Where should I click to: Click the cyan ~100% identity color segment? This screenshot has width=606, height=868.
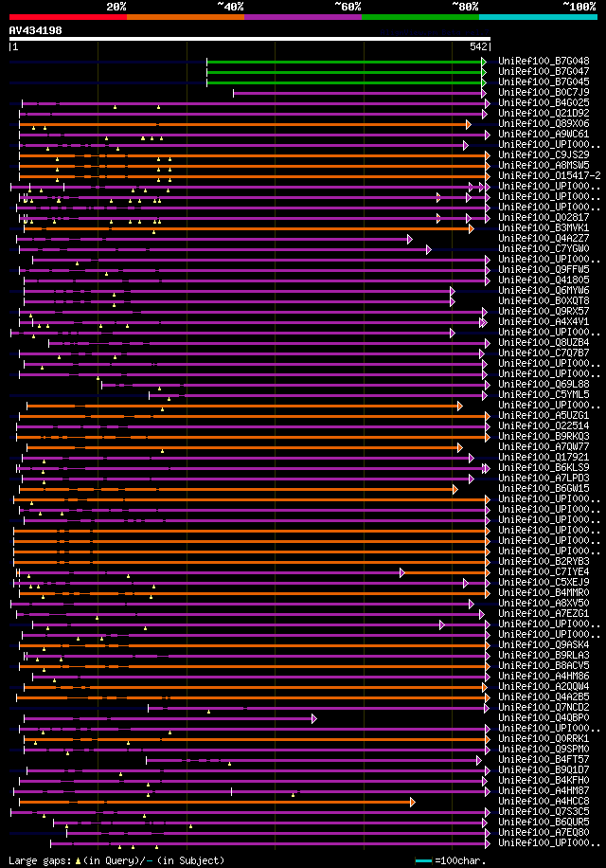tap(538, 17)
